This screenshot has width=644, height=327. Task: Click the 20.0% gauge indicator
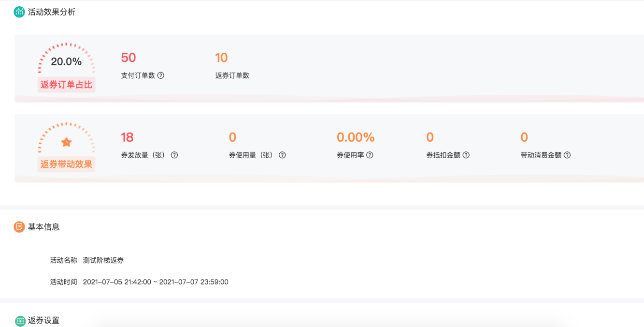pos(66,61)
